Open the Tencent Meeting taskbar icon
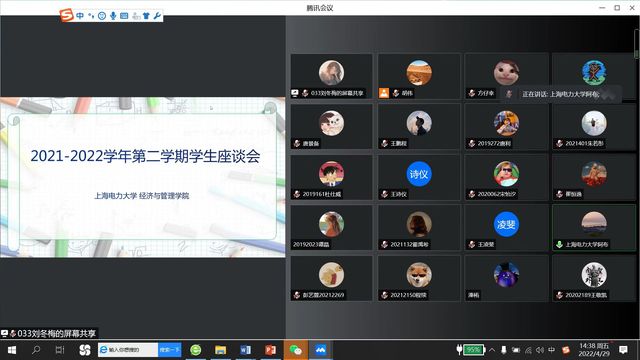This screenshot has height=360, width=640. [320, 350]
